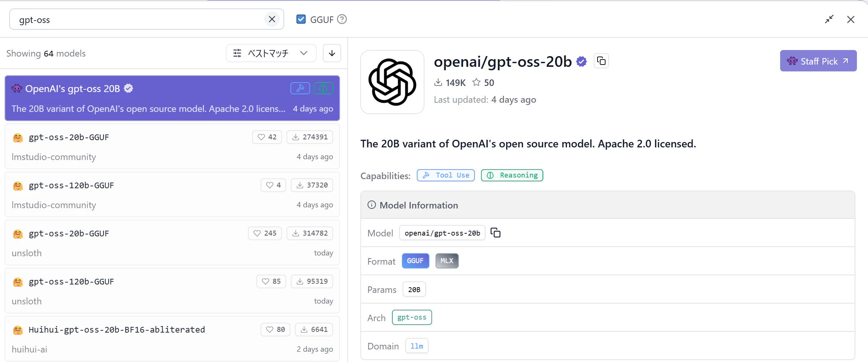Click the verified checkmark on OpenAI's gpt-oss 20B

tap(129, 88)
